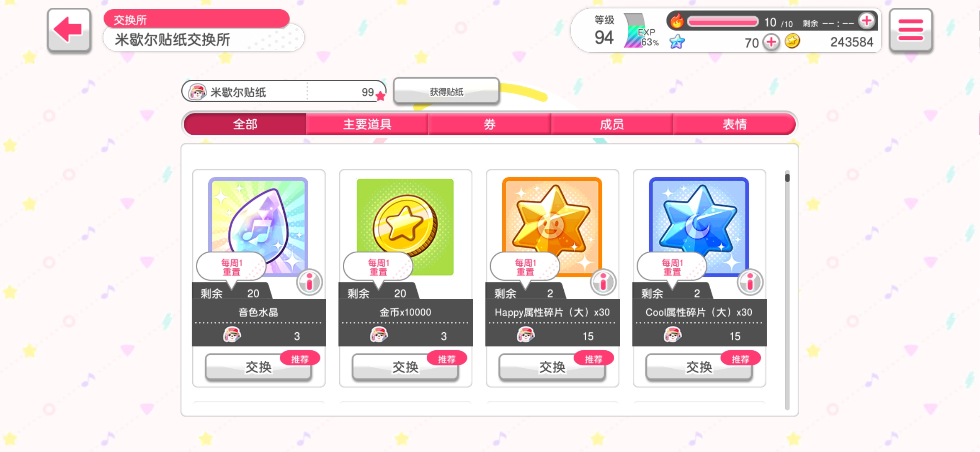Screen dimensions: 980x452
Task: Open the hamburger menu icon
Action: [910, 31]
